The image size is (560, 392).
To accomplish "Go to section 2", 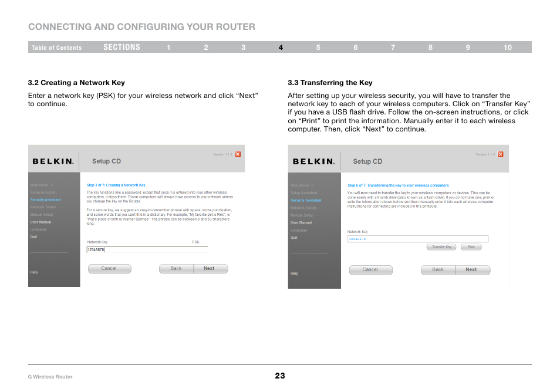I will [x=206, y=48].
